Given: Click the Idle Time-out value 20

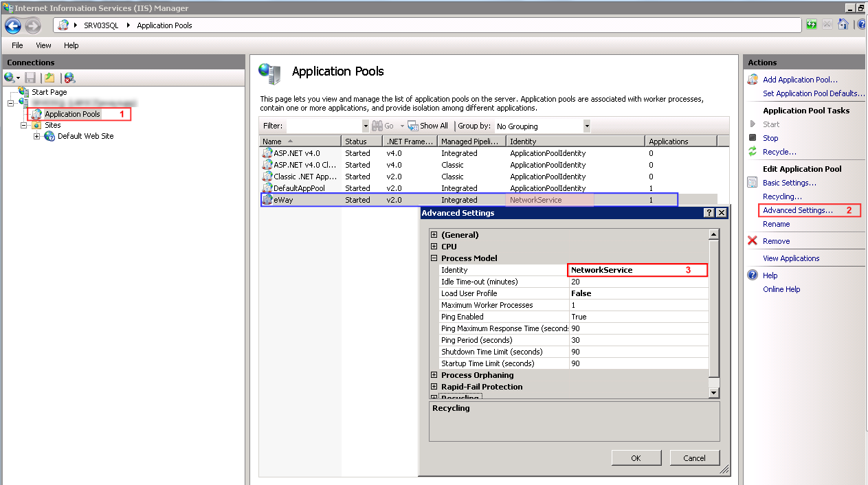Looking at the screenshot, I should [638, 282].
